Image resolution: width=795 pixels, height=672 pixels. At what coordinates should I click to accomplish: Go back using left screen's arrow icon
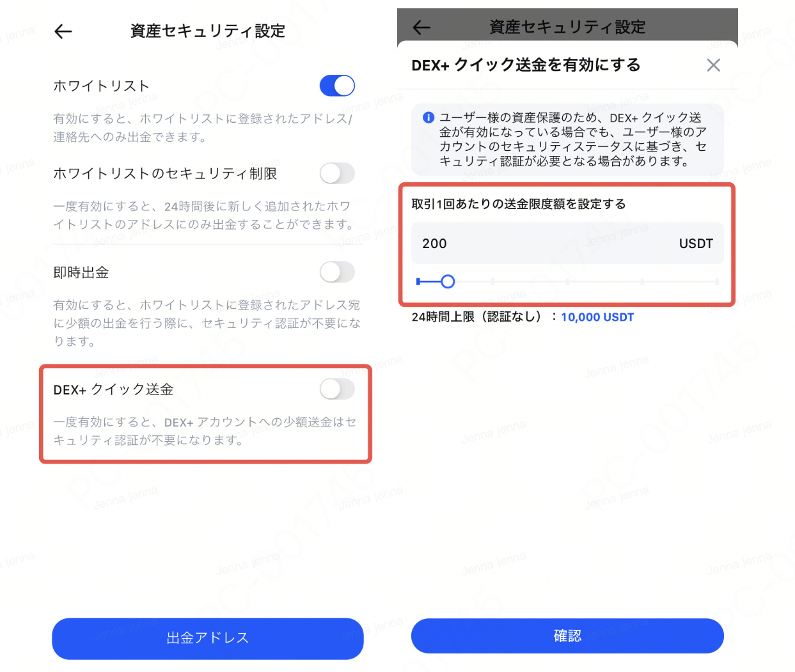click(63, 31)
